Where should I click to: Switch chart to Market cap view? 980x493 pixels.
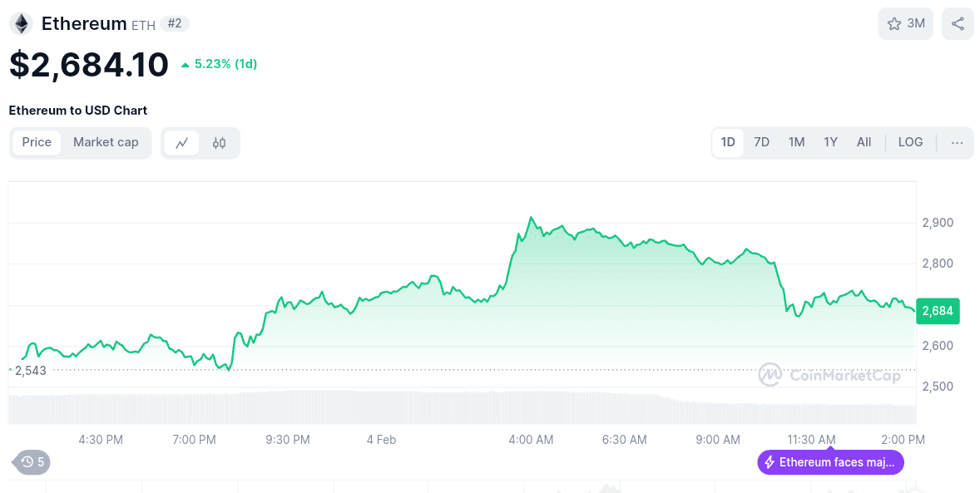[106, 142]
